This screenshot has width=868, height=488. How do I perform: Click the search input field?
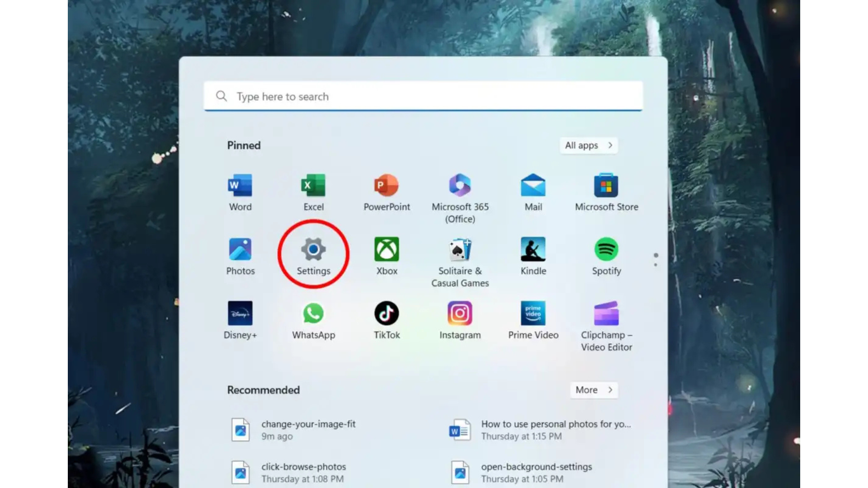pos(423,96)
